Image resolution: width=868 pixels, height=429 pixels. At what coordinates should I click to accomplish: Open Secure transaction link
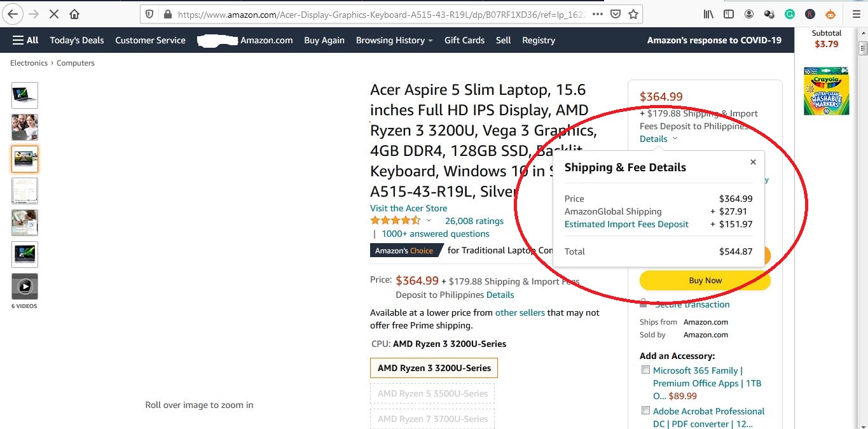[x=692, y=304]
